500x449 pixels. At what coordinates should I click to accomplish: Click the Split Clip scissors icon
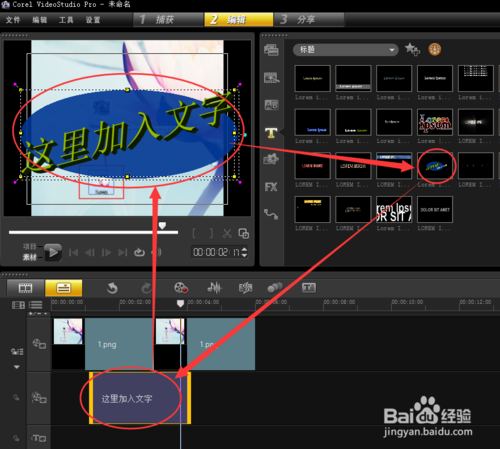pyautogui.click(x=227, y=233)
